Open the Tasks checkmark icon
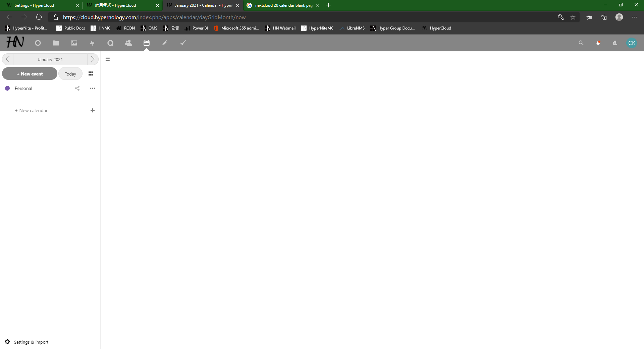 (x=183, y=43)
